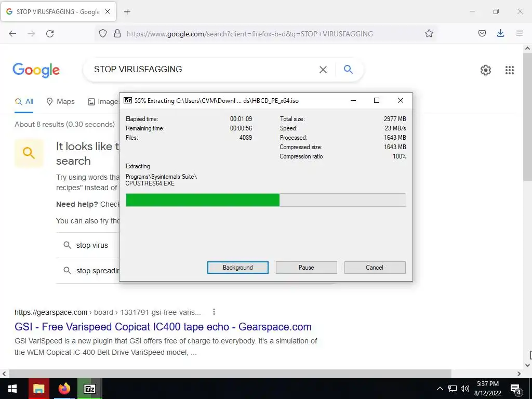
Task: Open Firefox downloads panel
Action: (500, 33)
